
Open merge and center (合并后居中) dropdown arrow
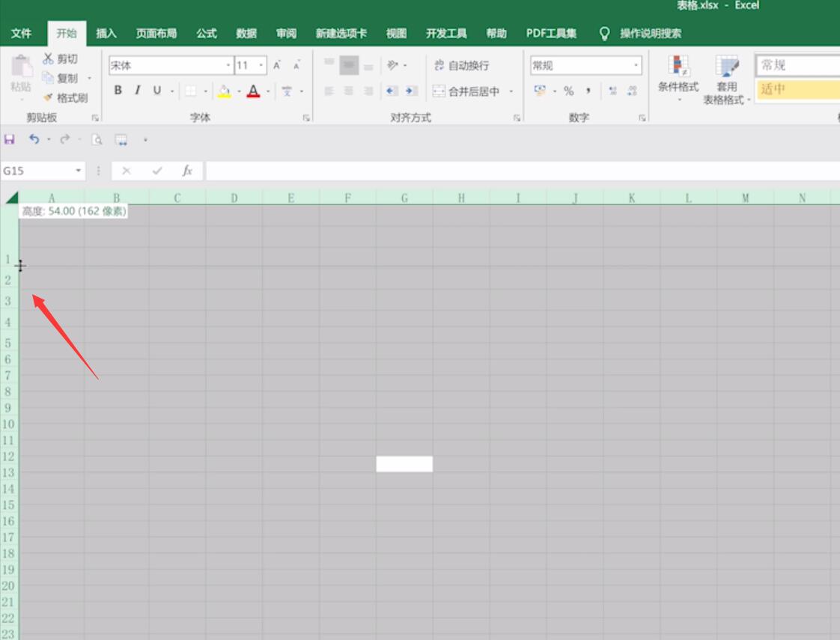pyautogui.click(x=511, y=91)
